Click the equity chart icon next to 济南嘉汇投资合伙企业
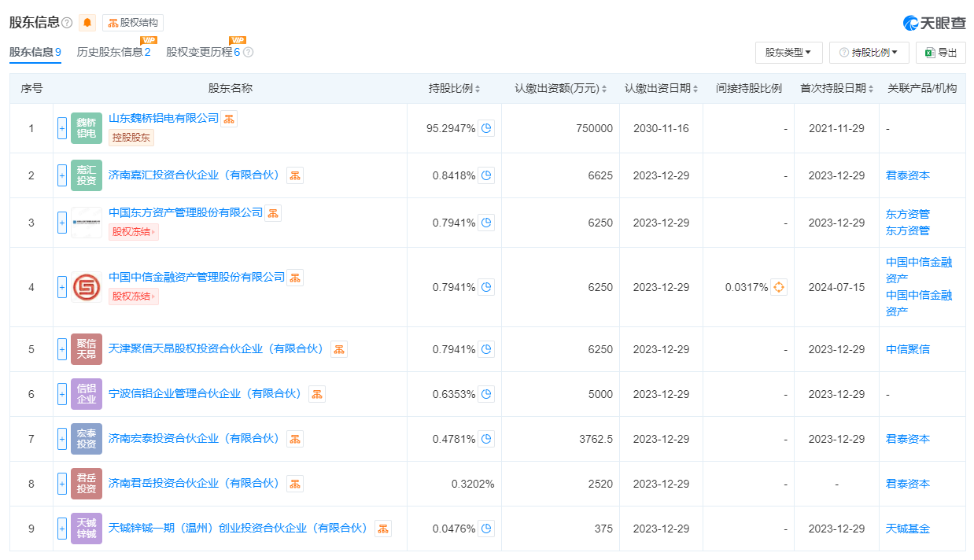The image size is (974, 560). (x=294, y=175)
